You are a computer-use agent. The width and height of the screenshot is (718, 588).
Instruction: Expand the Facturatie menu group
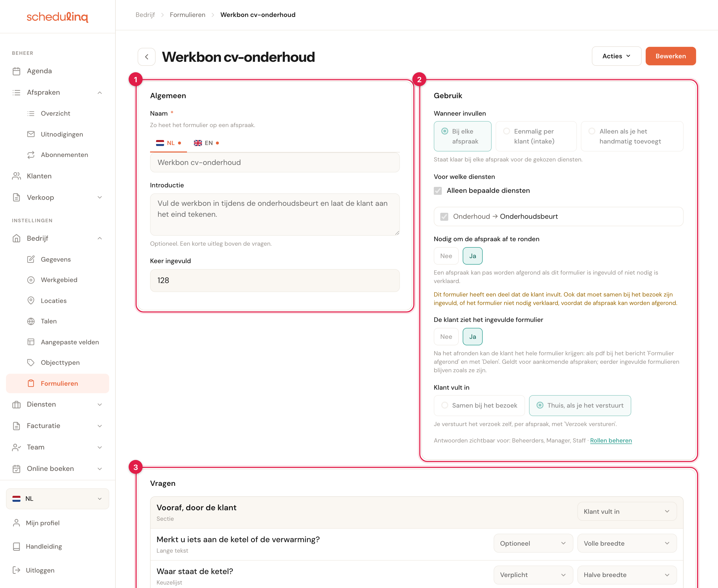pos(100,426)
